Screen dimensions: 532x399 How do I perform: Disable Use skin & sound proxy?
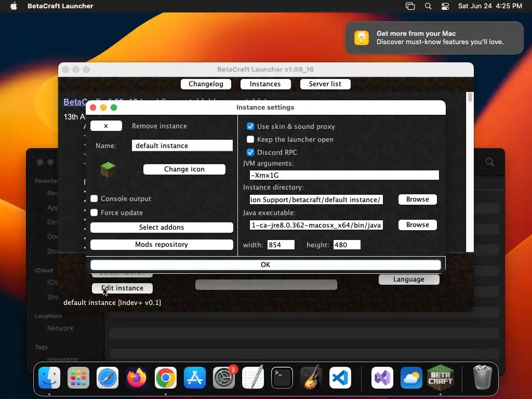[250, 126]
